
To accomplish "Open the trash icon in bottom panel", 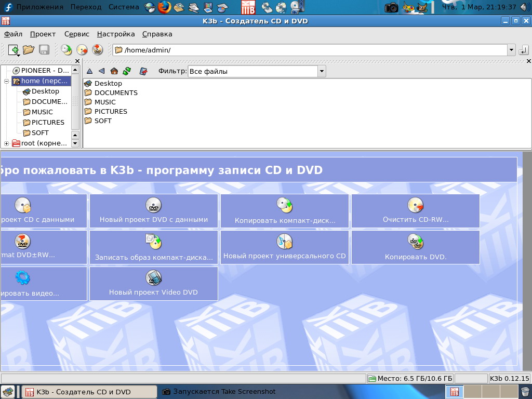I will 526,392.
